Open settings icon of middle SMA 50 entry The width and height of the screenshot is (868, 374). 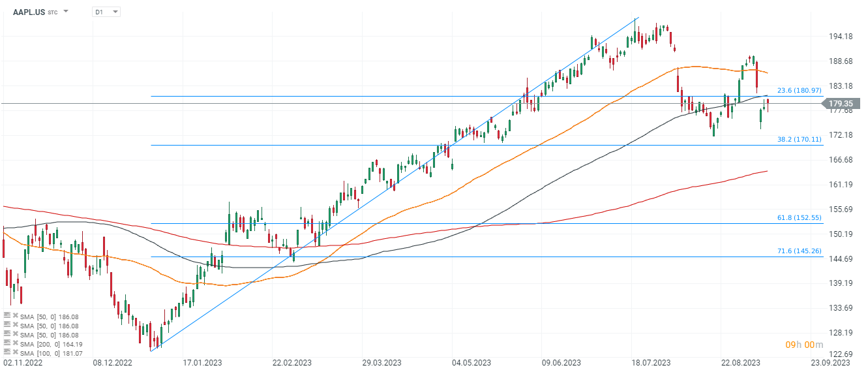7,325
